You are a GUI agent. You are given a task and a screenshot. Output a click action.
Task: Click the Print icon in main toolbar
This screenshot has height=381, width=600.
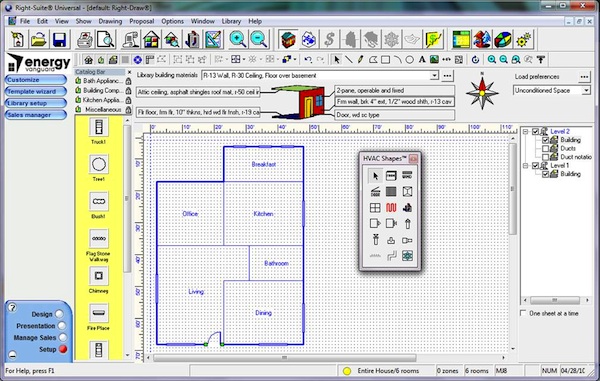point(85,39)
